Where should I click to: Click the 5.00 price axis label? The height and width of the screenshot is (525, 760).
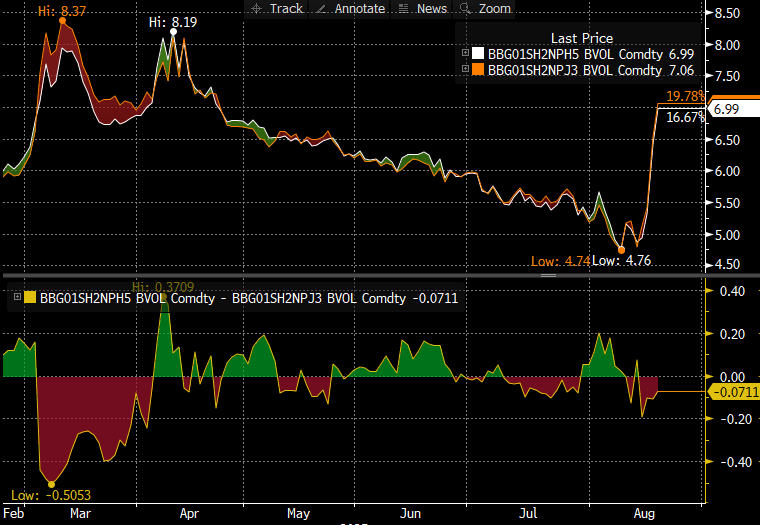point(728,235)
